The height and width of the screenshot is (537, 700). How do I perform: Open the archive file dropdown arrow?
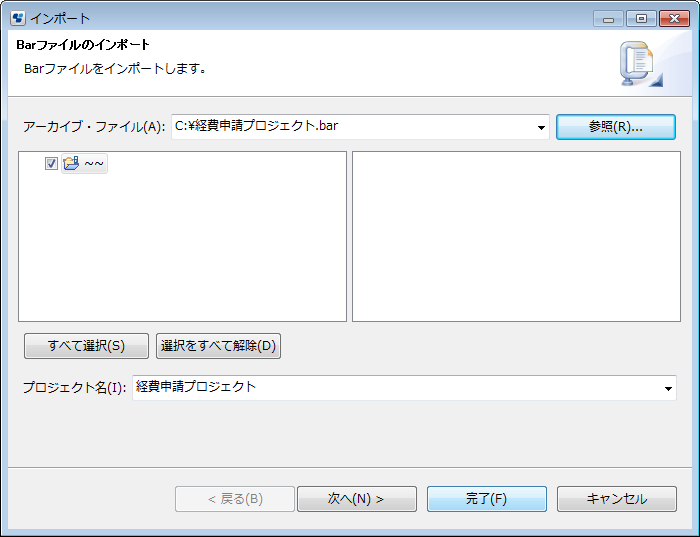point(541,127)
